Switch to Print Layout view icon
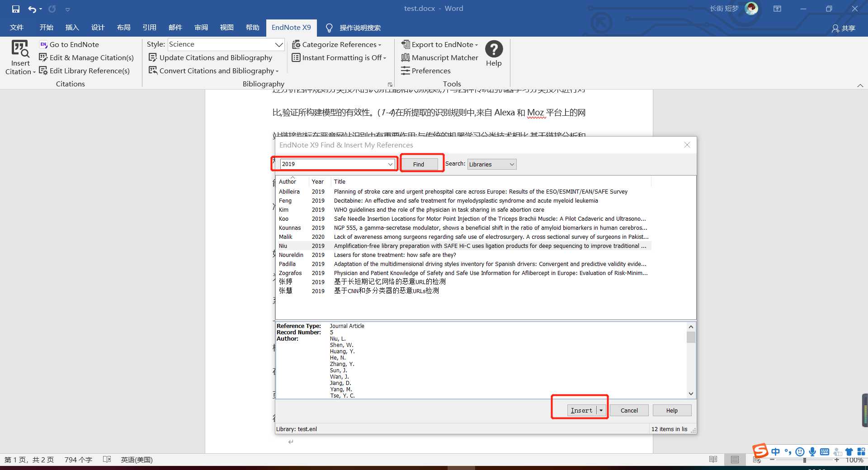Viewport: 868px width, 470px height. (x=735, y=460)
